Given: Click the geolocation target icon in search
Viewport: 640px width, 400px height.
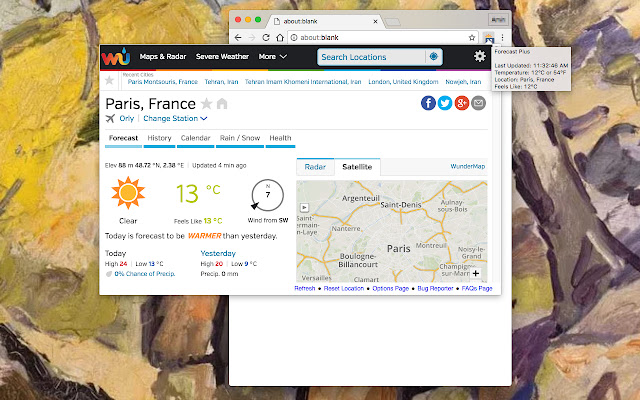Looking at the screenshot, I should (433, 56).
